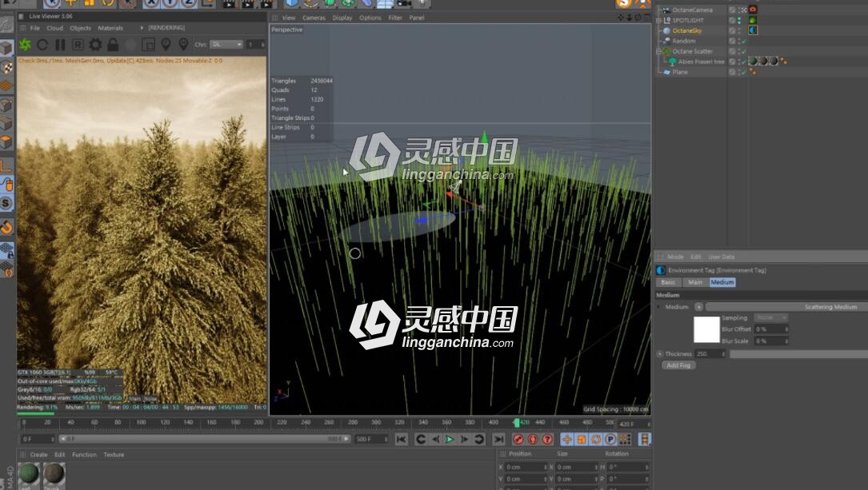Select the OctaneSky object

coord(686,30)
